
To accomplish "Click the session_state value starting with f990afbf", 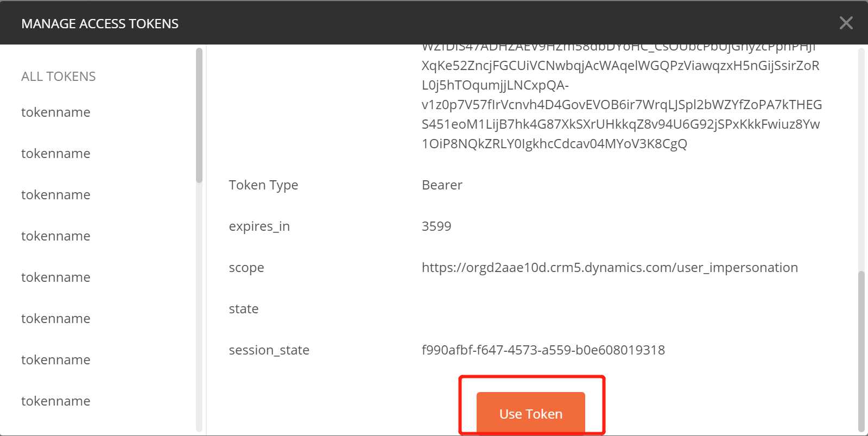I will [543, 350].
